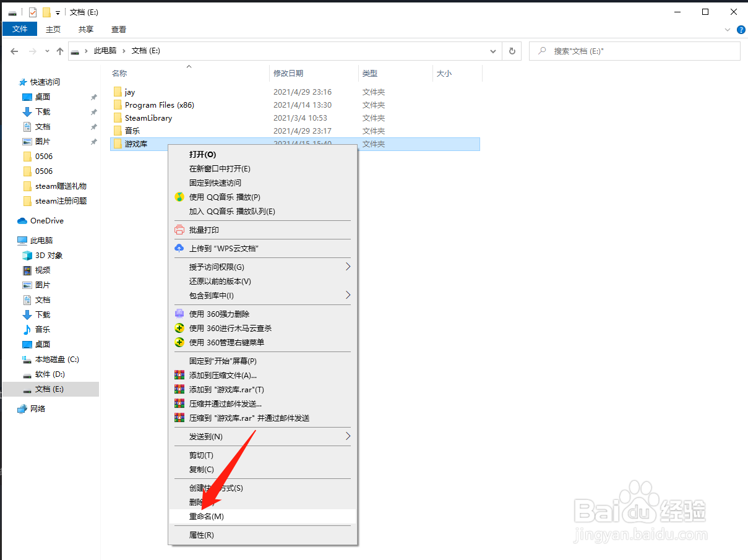Choose 加入 QQ音乐 播放队列(E)
748x560 pixels.
coord(262,211)
